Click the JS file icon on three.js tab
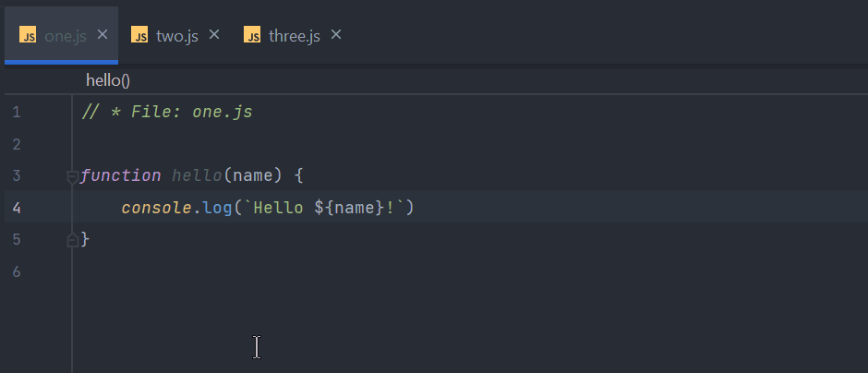The image size is (868, 373). tap(252, 35)
